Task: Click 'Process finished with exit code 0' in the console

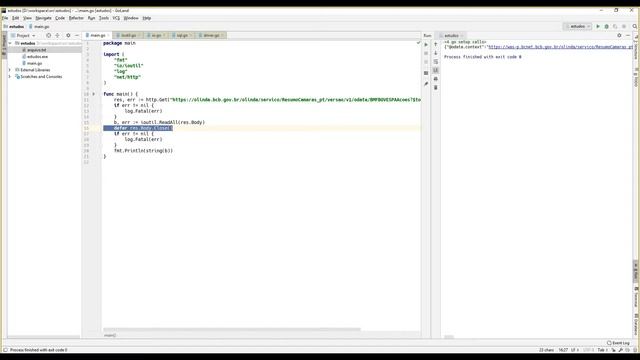Action: point(482,57)
